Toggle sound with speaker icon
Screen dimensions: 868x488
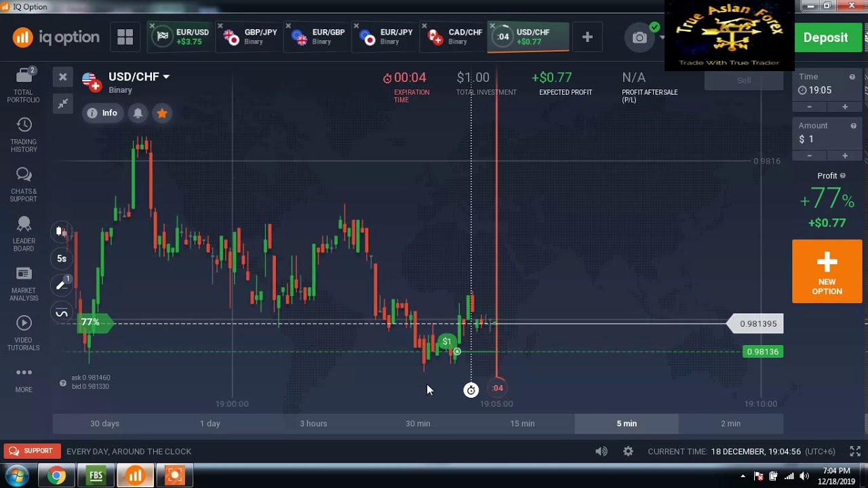click(x=601, y=451)
